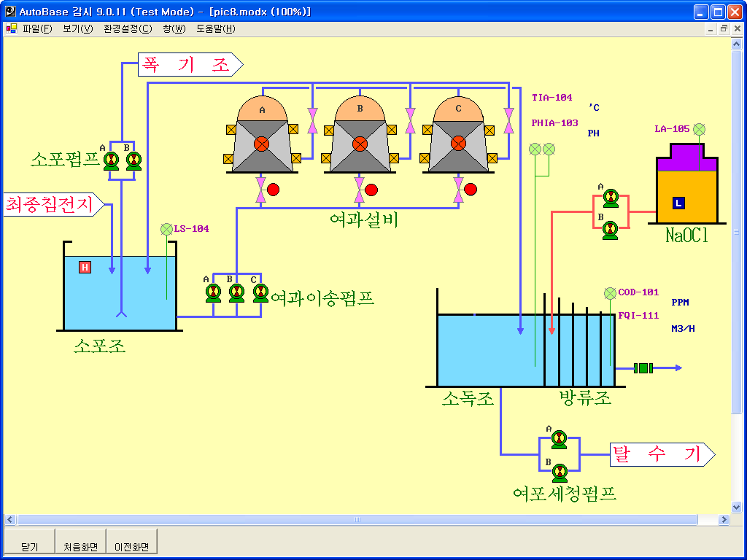Click red status light under filter C
This screenshot has height=560, width=747.
pyautogui.click(x=471, y=190)
